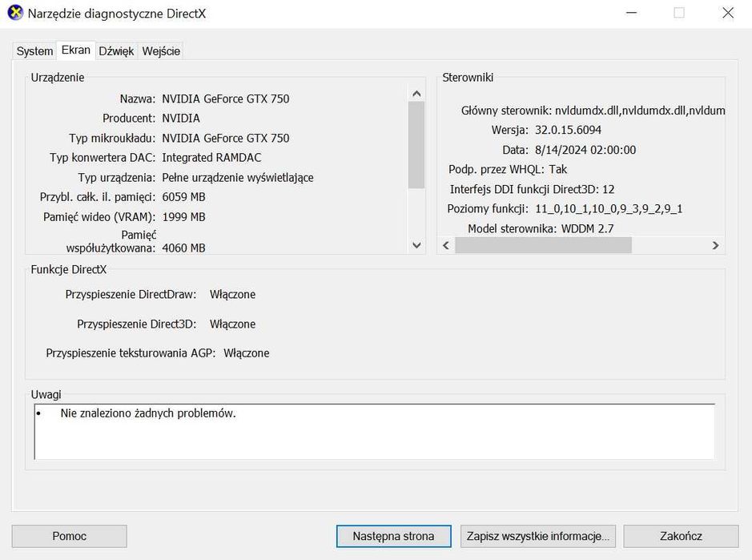Click 'Pełne urządzenie wyświetlające' text
The image size is (752, 560).
pyautogui.click(x=238, y=178)
